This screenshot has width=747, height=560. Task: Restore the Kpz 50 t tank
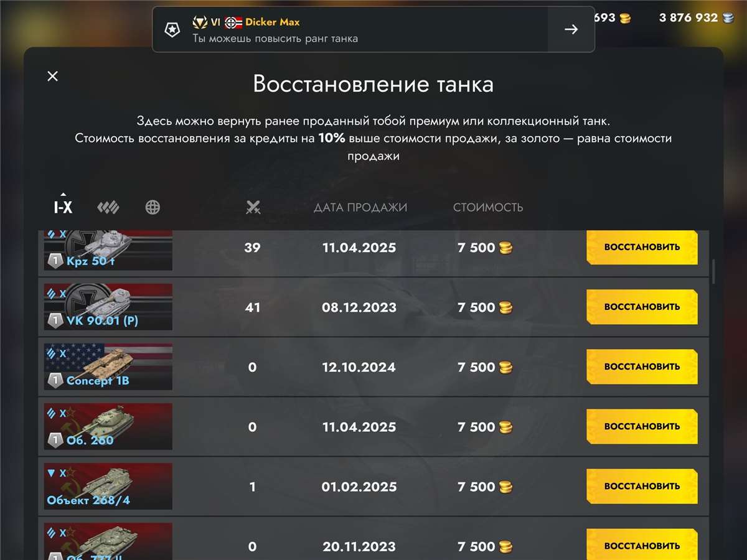pos(641,247)
